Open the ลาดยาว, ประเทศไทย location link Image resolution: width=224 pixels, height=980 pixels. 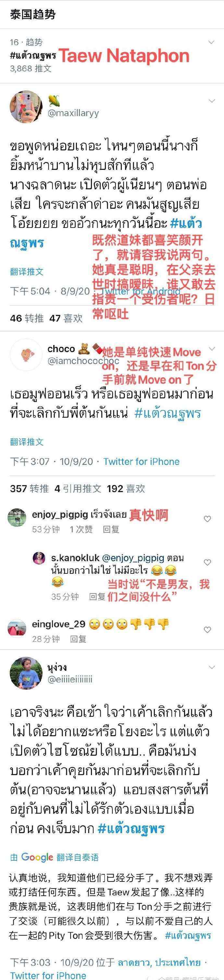[159, 962]
